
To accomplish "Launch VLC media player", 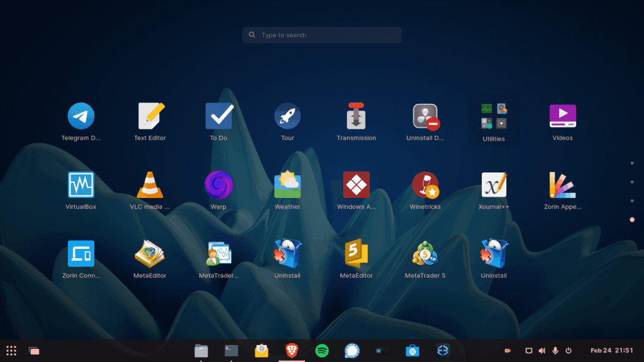I will (x=150, y=185).
